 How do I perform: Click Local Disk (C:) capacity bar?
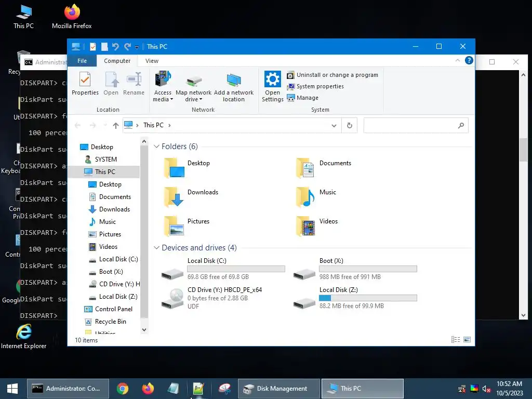click(236, 269)
